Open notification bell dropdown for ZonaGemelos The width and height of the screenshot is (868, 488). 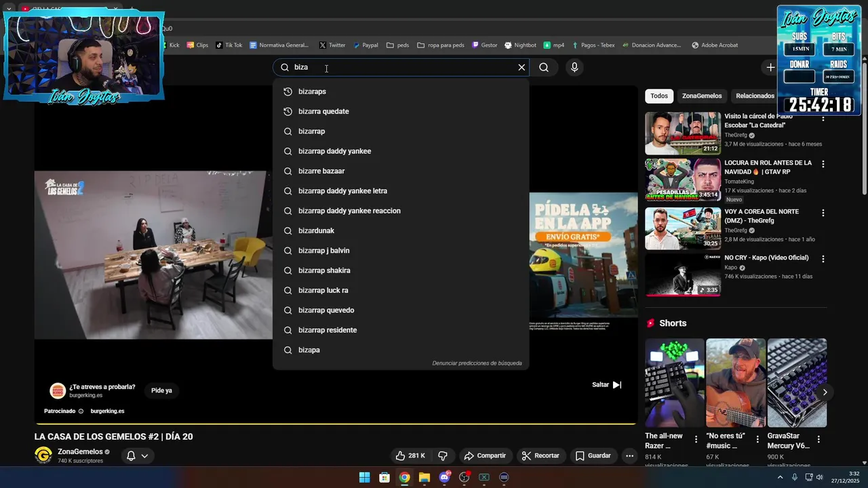click(137, 456)
